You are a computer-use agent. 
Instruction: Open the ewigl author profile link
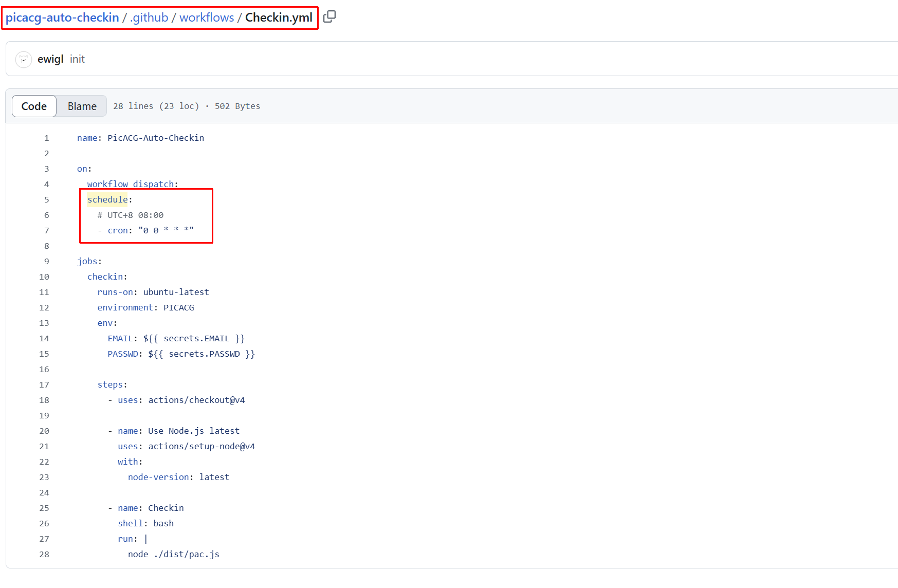[x=50, y=59]
